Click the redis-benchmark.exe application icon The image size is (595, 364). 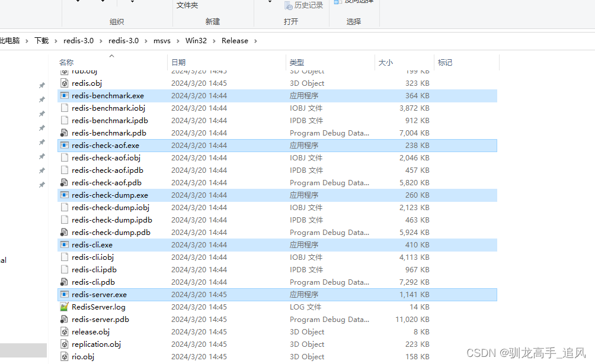click(65, 95)
